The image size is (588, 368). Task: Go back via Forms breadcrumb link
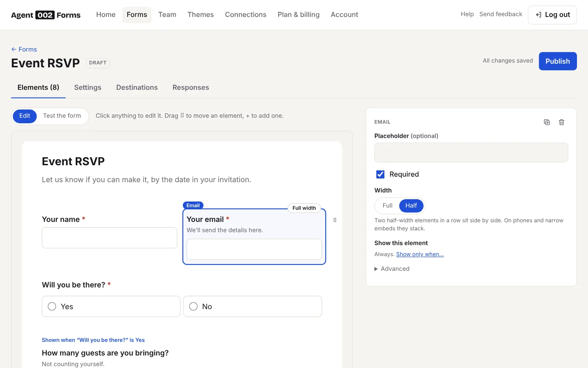(24, 49)
